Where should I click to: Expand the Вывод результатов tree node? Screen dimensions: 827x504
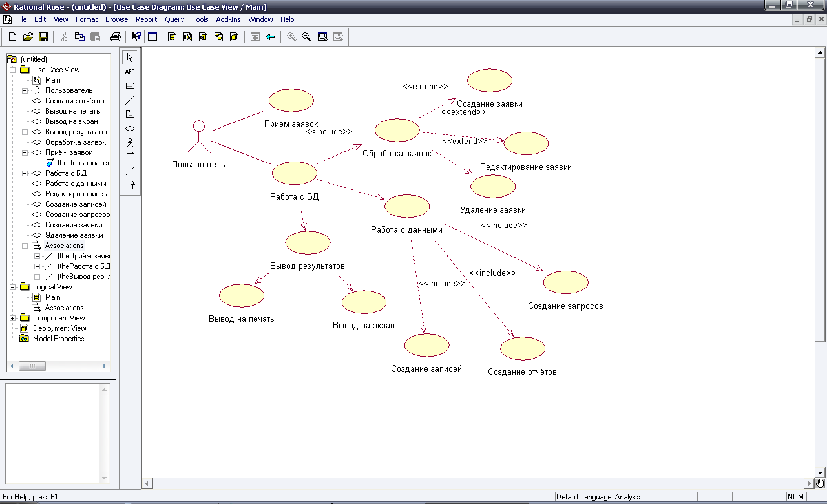tap(25, 132)
